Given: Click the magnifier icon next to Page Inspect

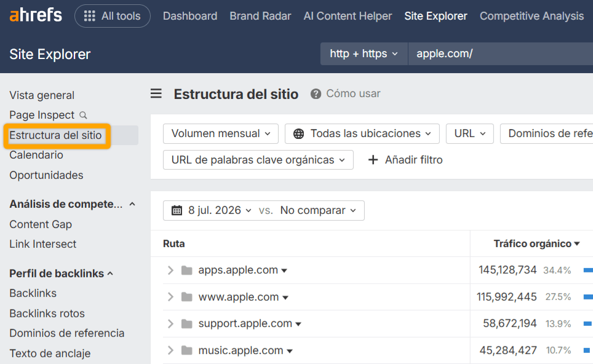Looking at the screenshot, I should click(83, 115).
